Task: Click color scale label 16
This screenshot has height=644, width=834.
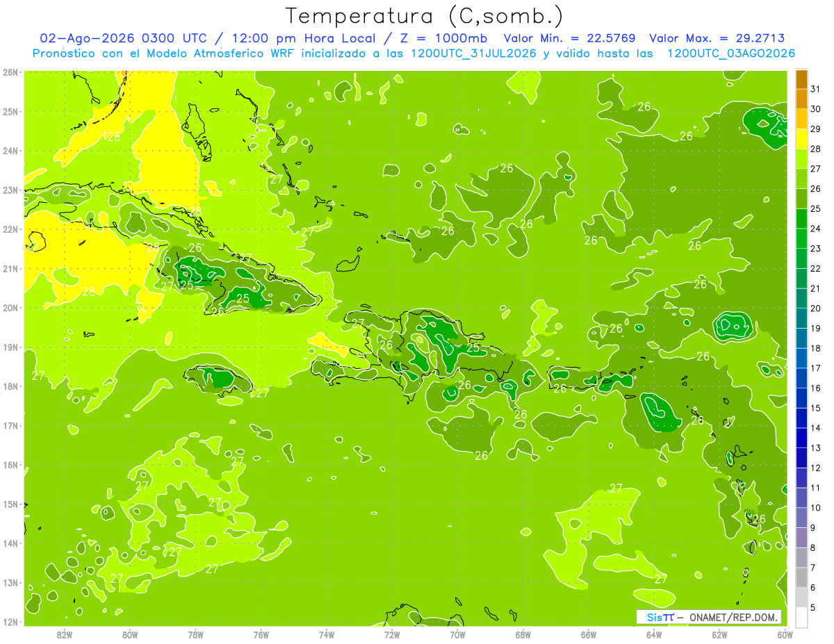Action: tap(816, 388)
